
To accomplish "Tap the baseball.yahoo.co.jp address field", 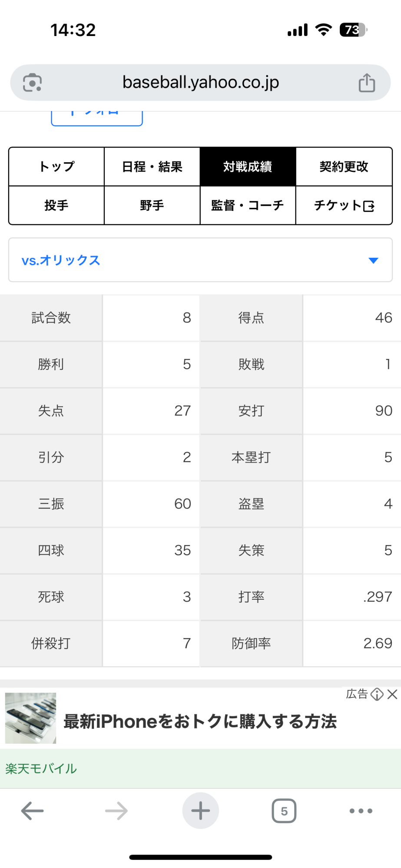I will pos(200,82).
